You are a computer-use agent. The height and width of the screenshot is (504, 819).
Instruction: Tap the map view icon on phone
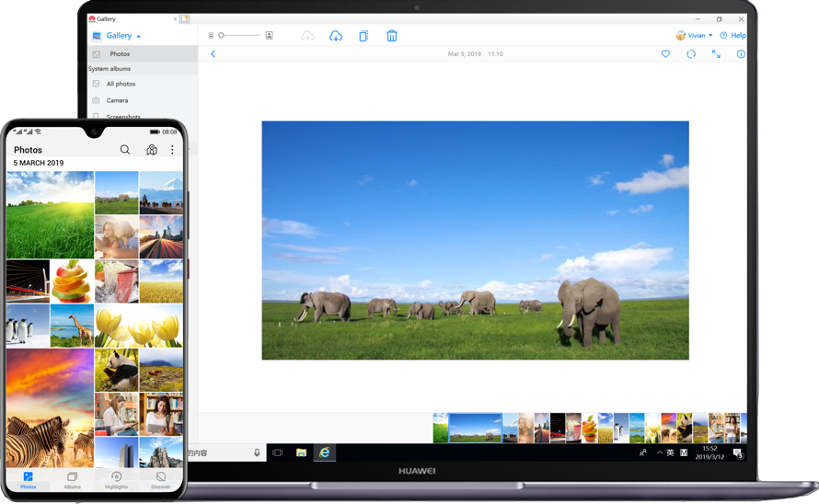[x=152, y=150]
